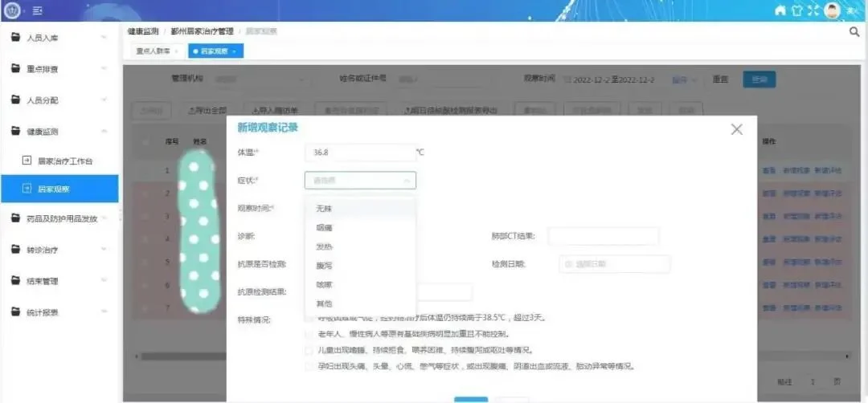Viewport: 868px width, 403px height.
Task: Expand the 人员入库 sidebar menu
Action: pyautogui.click(x=59, y=39)
